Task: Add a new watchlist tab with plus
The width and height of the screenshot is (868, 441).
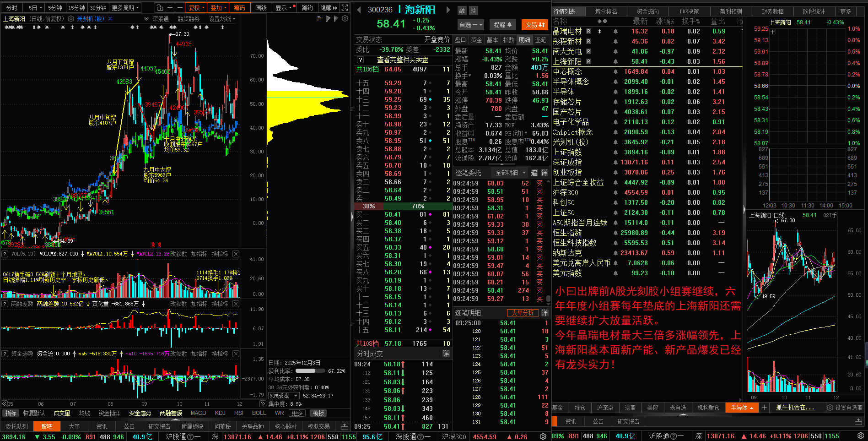Action: pyautogui.click(x=764, y=408)
